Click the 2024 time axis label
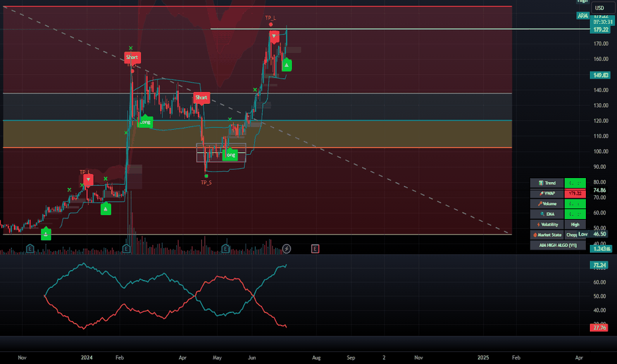 [x=87, y=357]
